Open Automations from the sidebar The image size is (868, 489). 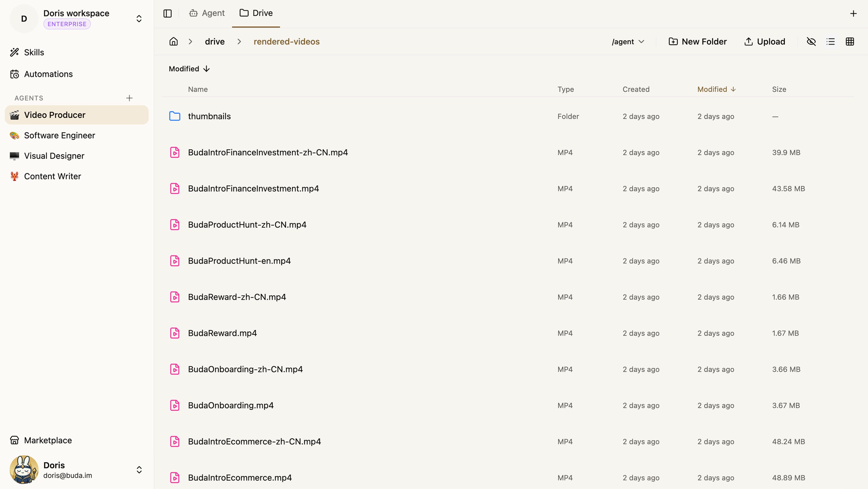[x=48, y=74]
